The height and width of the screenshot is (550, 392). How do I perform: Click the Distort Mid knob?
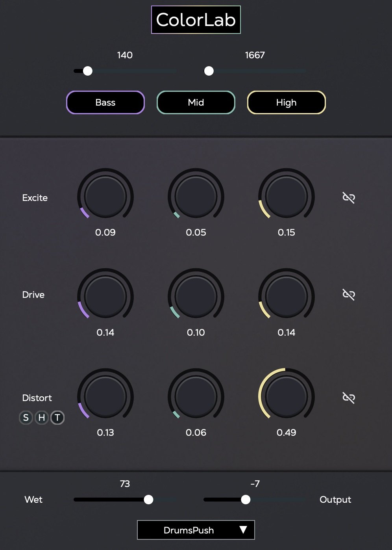coord(196,396)
